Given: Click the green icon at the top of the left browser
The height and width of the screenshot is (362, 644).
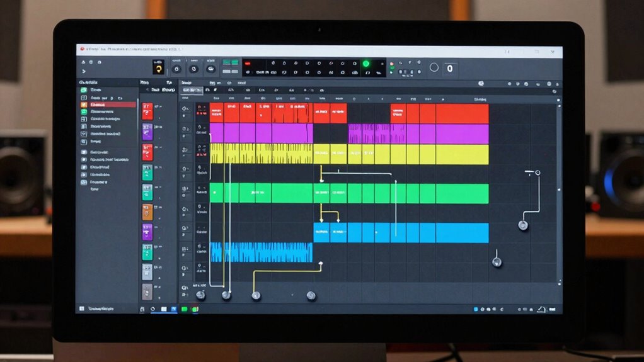Looking at the screenshot, I should pyautogui.click(x=84, y=91).
